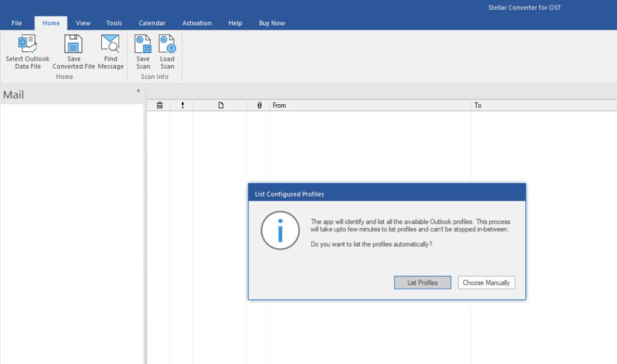617x364 pixels.
Task: Click the Buy Now tab
Action: (x=272, y=23)
